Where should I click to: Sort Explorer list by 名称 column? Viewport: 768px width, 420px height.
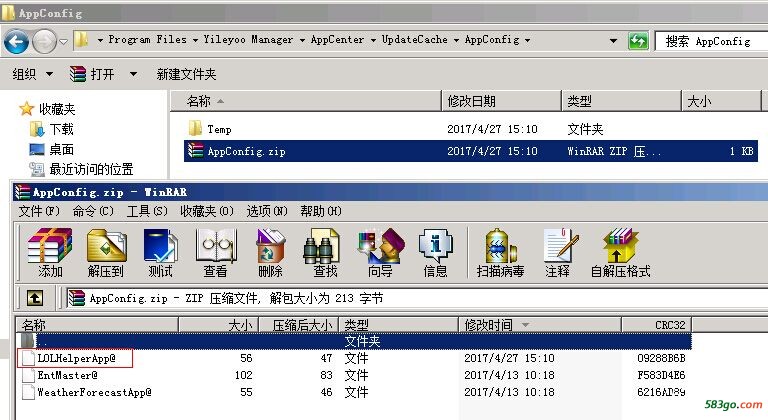click(306, 101)
